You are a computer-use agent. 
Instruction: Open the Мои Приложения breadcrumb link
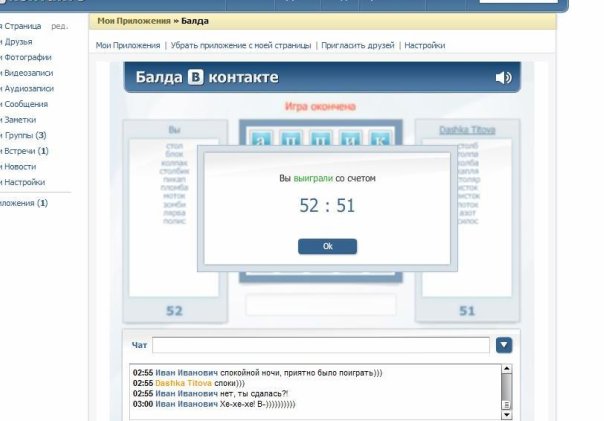(x=134, y=21)
